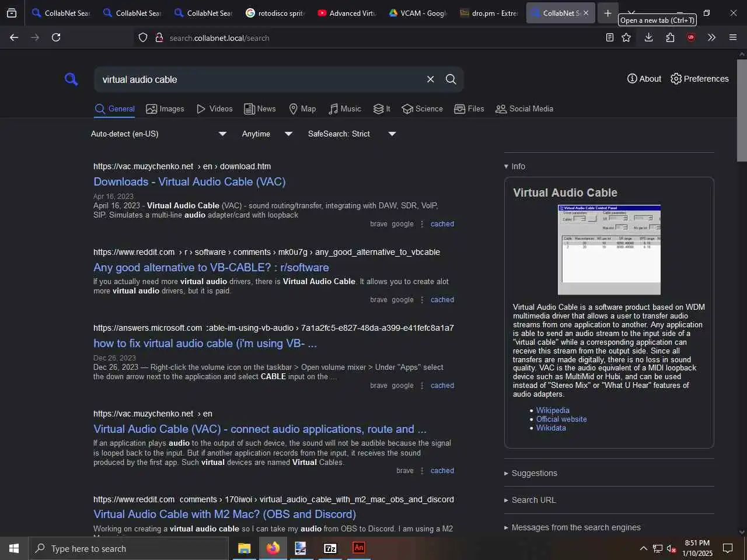This screenshot has width=747, height=560.
Task: Open SafeSearch Strict dropdown
Action: pyautogui.click(x=352, y=134)
